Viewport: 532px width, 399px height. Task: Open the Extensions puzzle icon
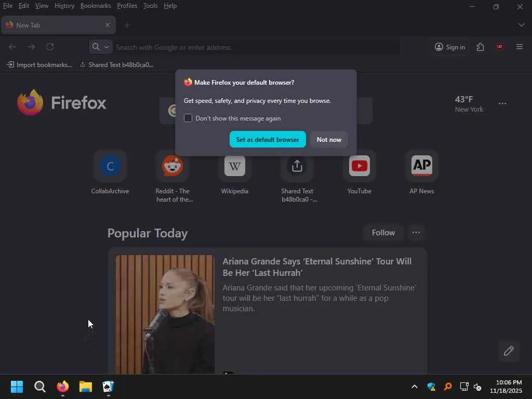point(480,47)
